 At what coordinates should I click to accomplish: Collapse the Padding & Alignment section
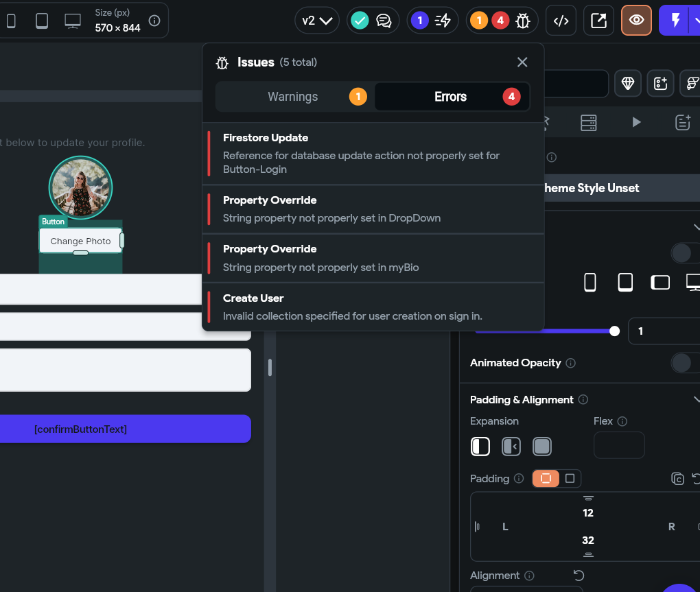coord(696,399)
